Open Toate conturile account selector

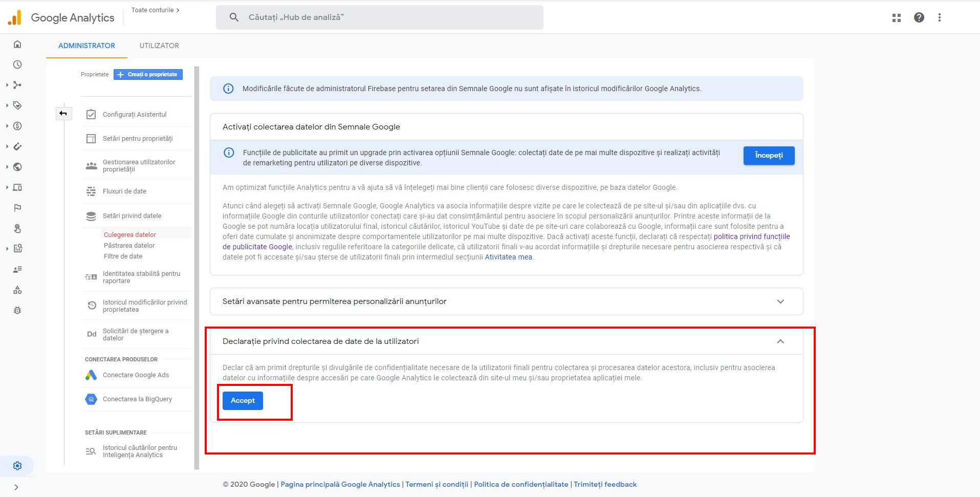point(155,10)
